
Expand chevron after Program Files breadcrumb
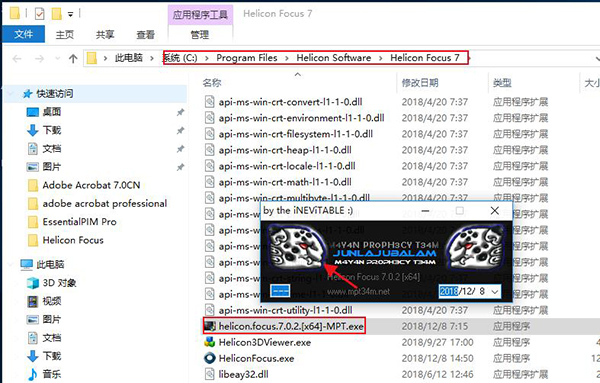[287, 58]
